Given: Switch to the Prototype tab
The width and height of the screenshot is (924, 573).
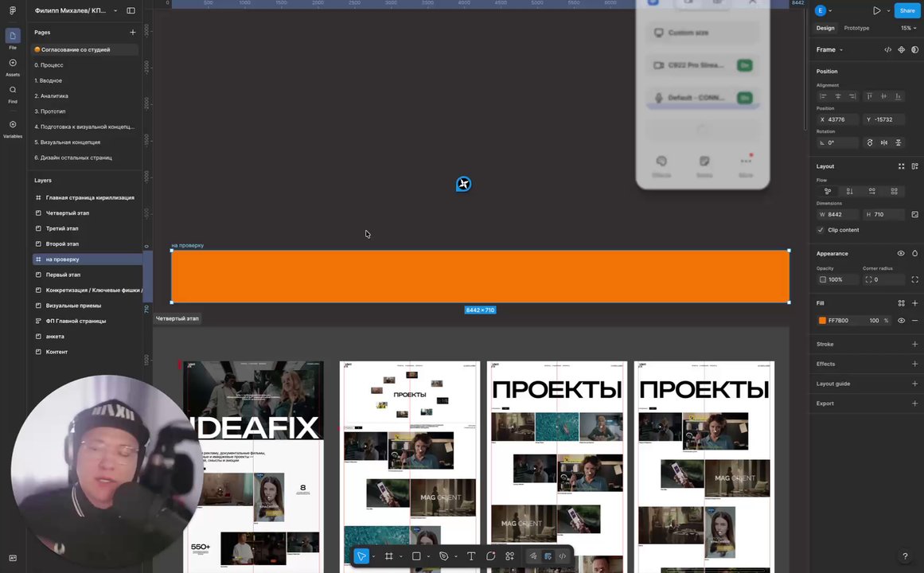Looking at the screenshot, I should [x=856, y=28].
